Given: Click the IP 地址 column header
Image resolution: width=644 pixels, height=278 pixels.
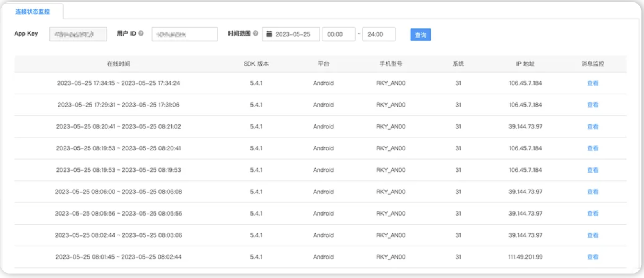Looking at the screenshot, I should pyautogui.click(x=525, y=64).
